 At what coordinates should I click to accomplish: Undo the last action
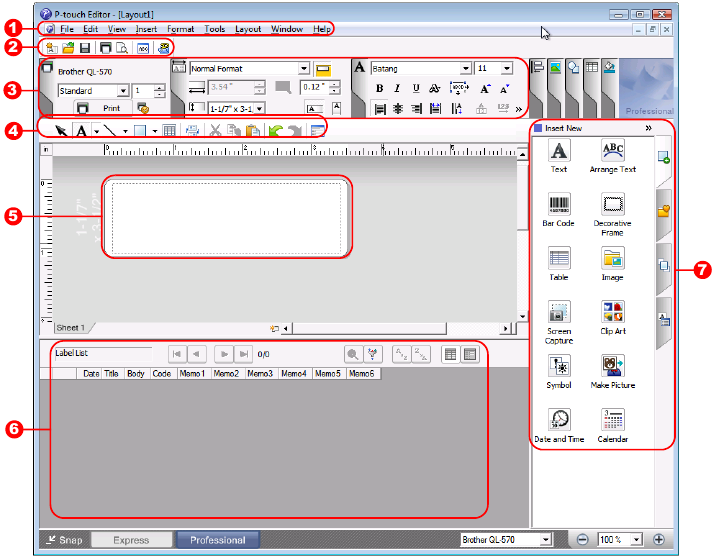click(x=275, y=131)
